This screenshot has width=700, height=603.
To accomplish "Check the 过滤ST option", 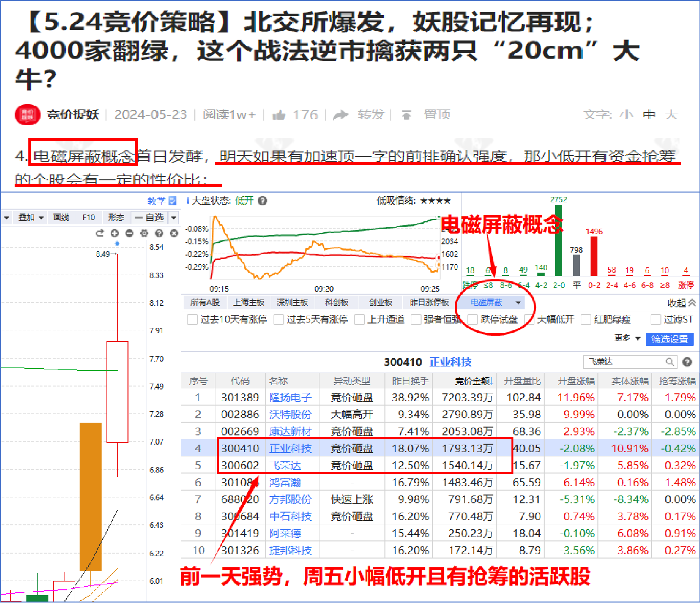I will tap(656, 320).
